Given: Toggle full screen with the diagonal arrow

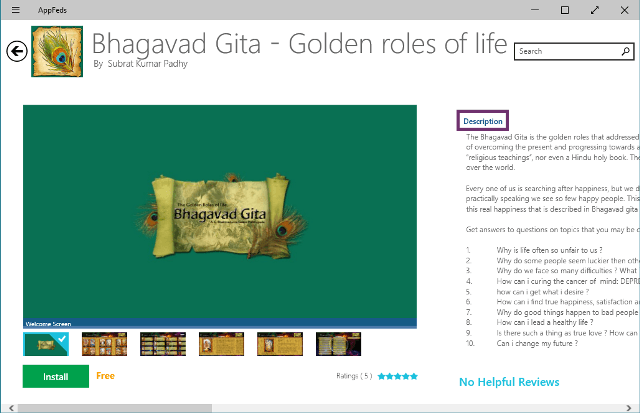Looking at the screenshot, I should pyautogui.click(x=595, y=10).
